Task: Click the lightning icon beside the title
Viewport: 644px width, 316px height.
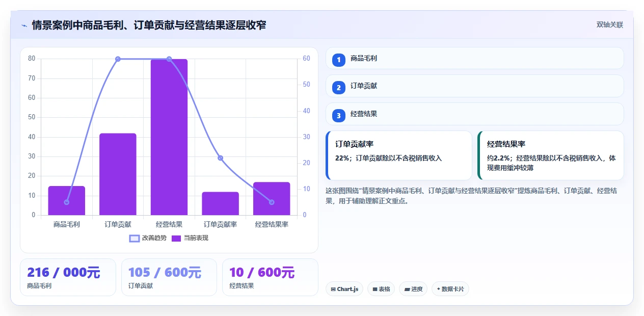Action: [24, 25]
